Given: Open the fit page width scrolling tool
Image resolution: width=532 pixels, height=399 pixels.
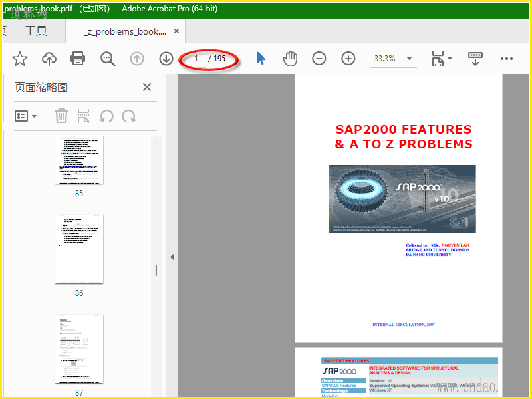Looking at the screenshot, I should click(x=438, y=59).
